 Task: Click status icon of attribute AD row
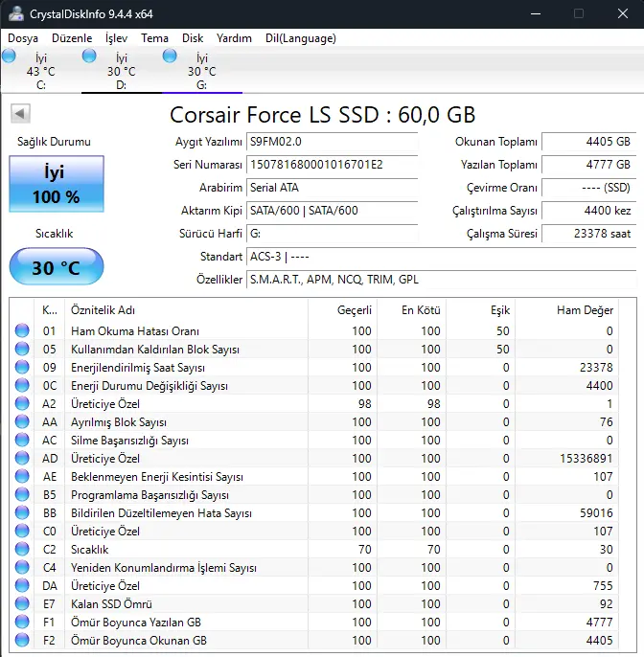tap(22, 458)
